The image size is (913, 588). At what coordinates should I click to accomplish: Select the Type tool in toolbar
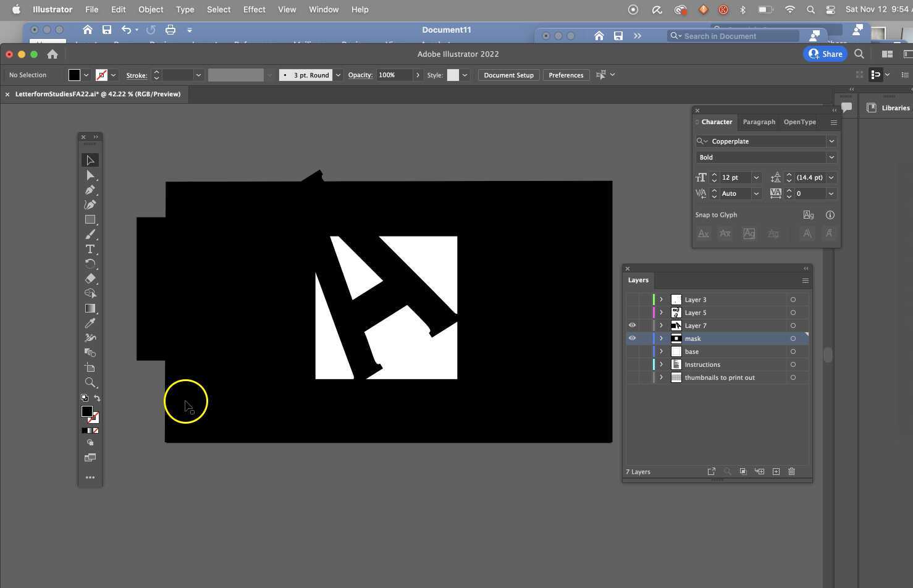(90, 249)
